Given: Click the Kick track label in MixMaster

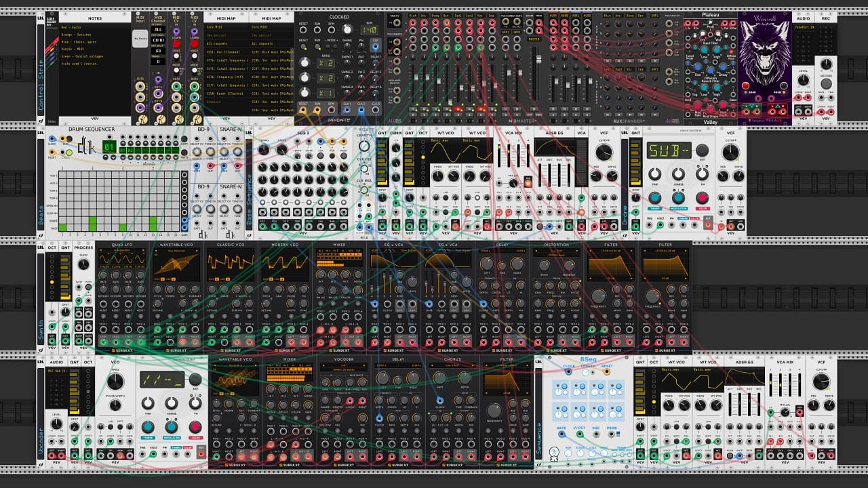Looking at the screenshot, I should coord(414,15).
